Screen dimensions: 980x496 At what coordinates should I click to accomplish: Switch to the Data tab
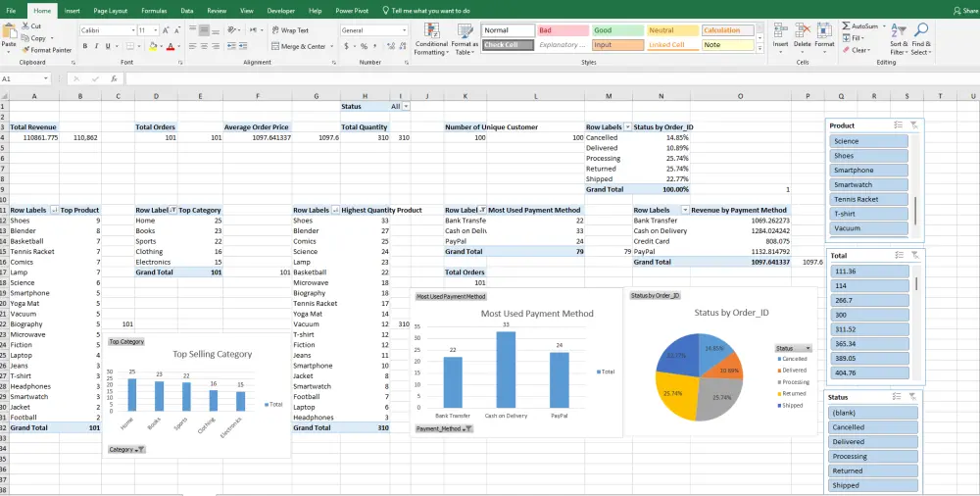pos(187,11)
